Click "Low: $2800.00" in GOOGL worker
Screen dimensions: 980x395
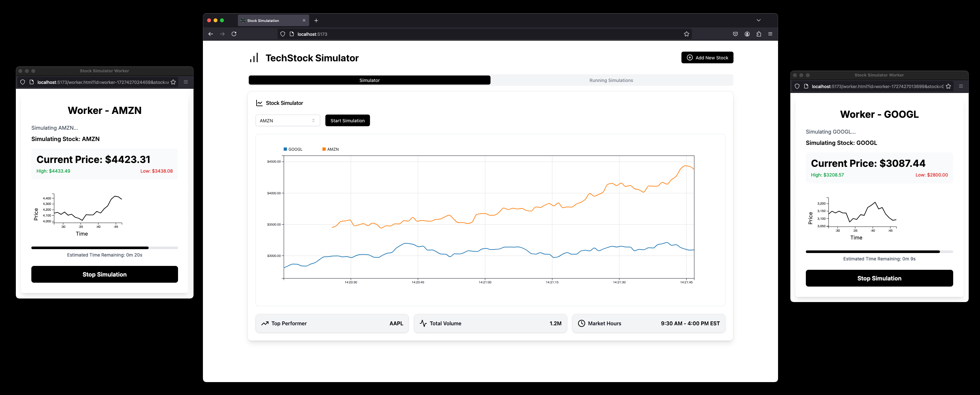[932, 175]
